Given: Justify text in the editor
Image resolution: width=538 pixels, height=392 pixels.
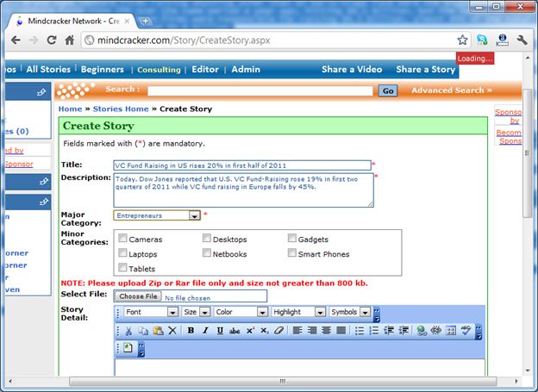Looking at the screenshot, I should [341, 331].
